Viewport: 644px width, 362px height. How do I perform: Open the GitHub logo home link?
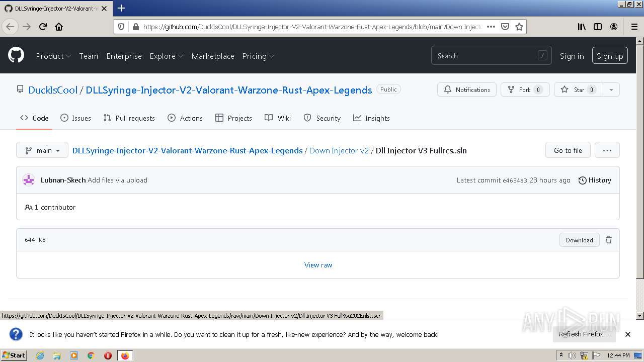click(x=16, y=55)
